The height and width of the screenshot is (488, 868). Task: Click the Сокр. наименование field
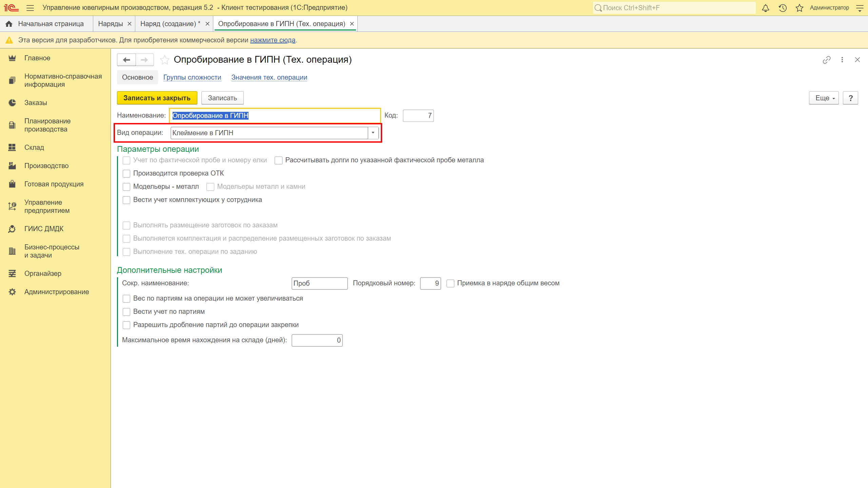pyautogui.click(x=319, y=283)
